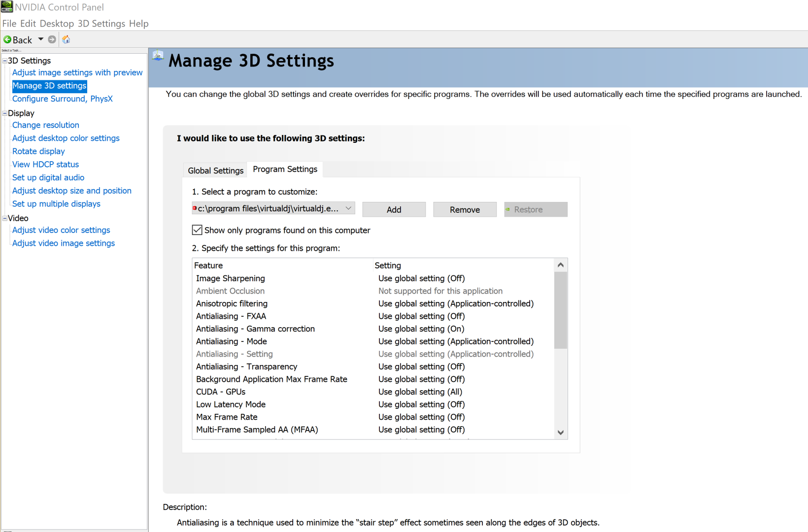Select the Low Latency Mode row
808x532 pixels.
click(373, 404)
